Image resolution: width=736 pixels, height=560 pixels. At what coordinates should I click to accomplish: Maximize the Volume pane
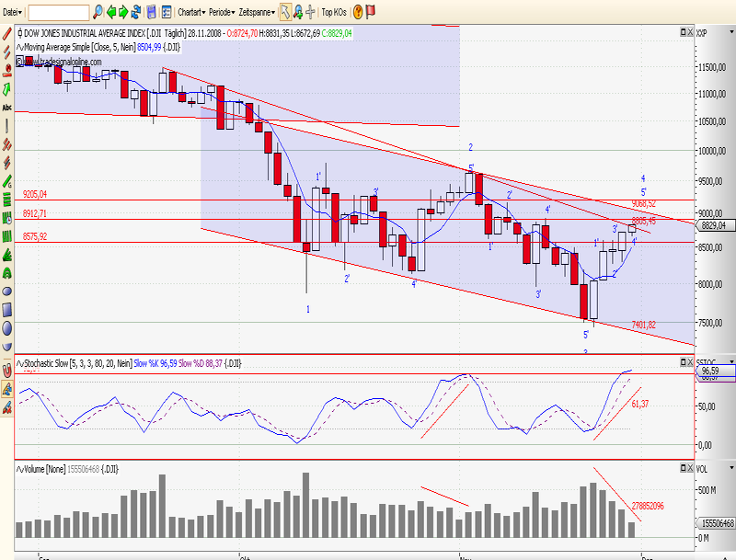[683, 468]
